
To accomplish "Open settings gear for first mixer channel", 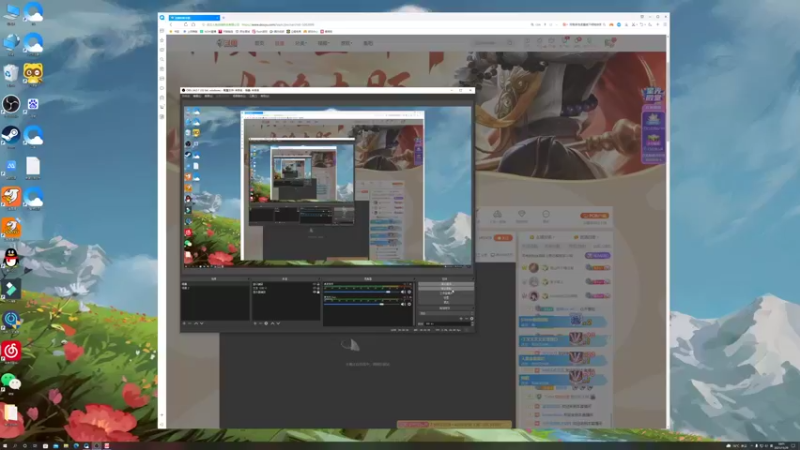I will [x=409, y=292].
